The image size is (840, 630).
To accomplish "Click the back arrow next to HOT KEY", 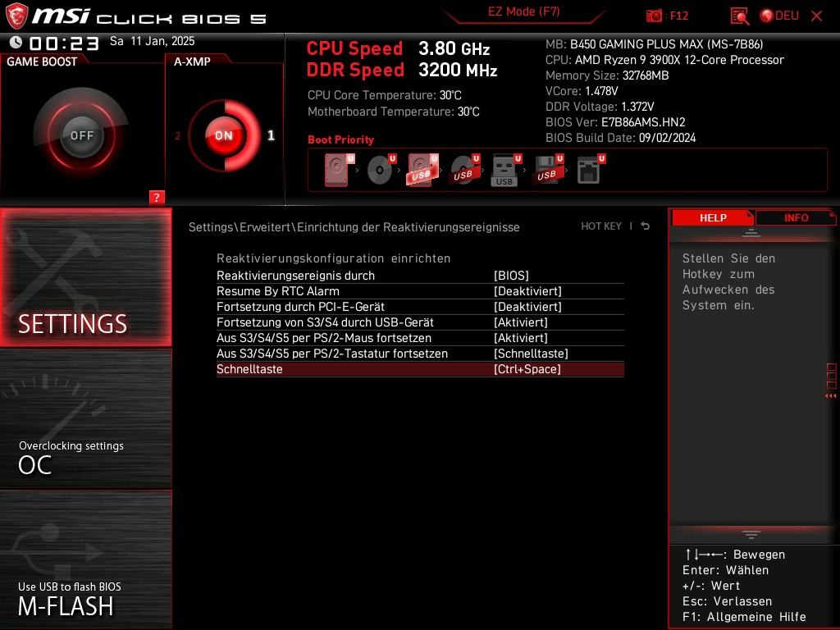I will (x=646, y=226).
